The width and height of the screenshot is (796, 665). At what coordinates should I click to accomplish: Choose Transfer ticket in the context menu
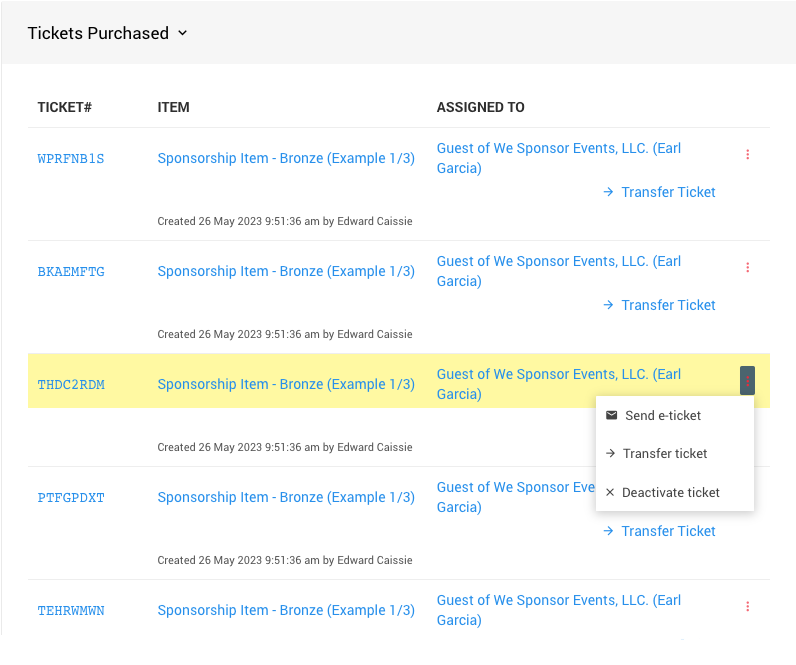tap(664, 453)
